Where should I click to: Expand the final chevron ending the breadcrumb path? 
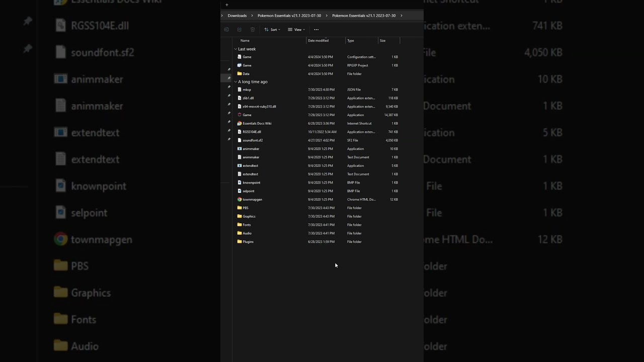[x=401, y=16]
